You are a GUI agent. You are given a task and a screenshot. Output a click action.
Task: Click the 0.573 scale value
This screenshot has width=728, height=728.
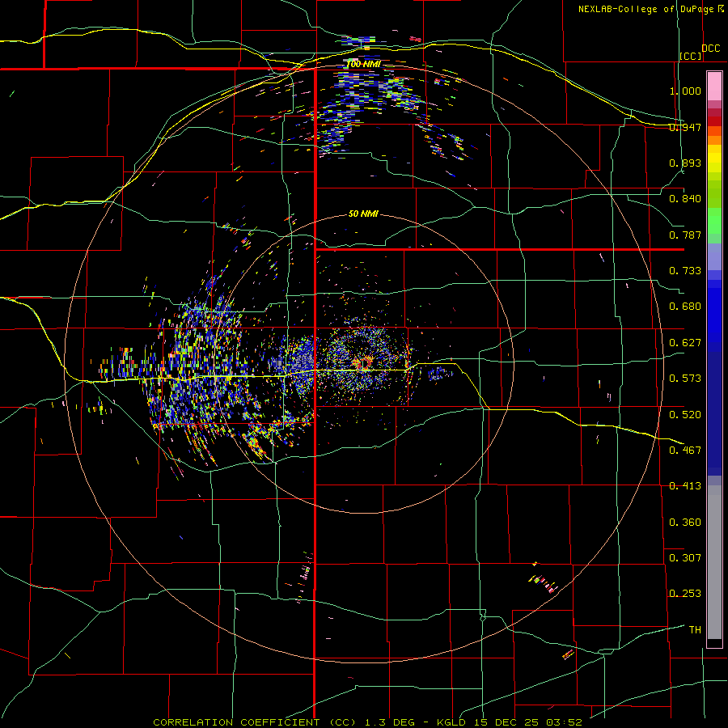(685, 379)
